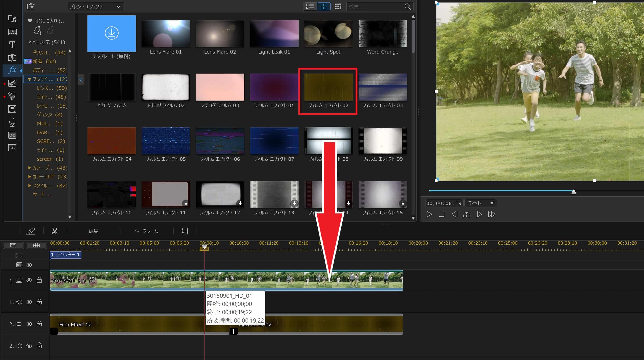This screenshot has width=644, height=360.
Task: Select the フィルム エフェクト 05 thumbnail
Action: coord(165,141)
